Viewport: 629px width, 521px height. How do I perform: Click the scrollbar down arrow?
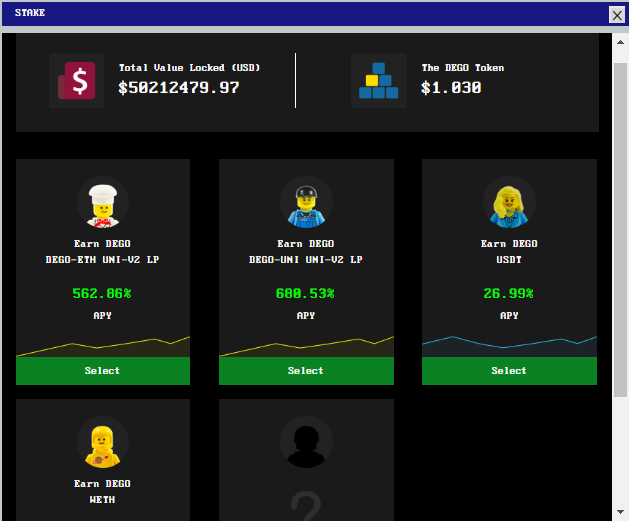click(620, 511)
